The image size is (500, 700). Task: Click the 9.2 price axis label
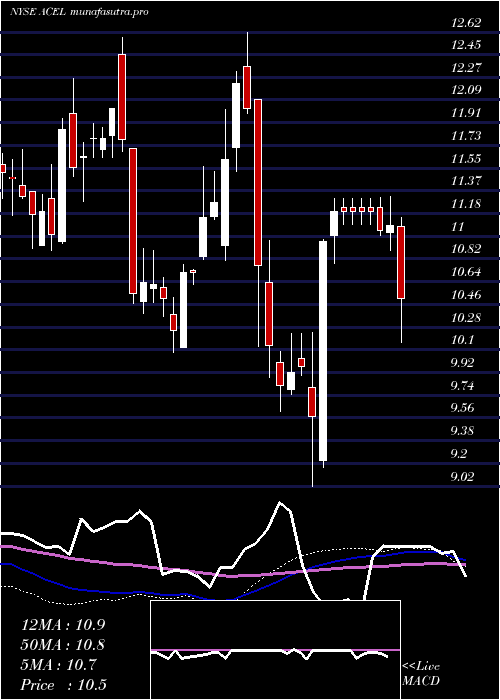tap(459, 454)
